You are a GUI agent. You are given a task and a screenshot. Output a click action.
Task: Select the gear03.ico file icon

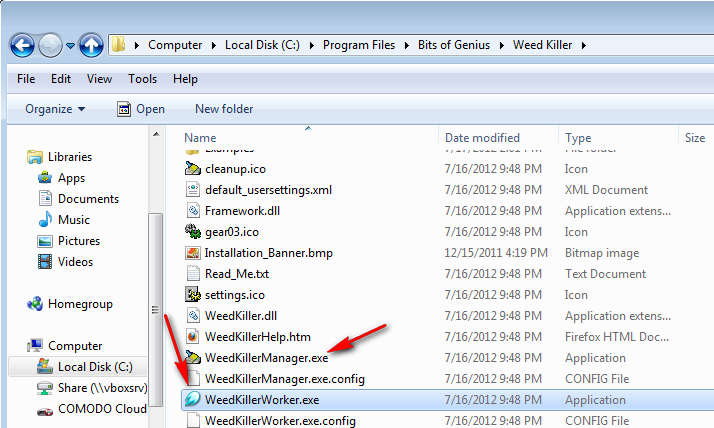click(x=193, y=232)
